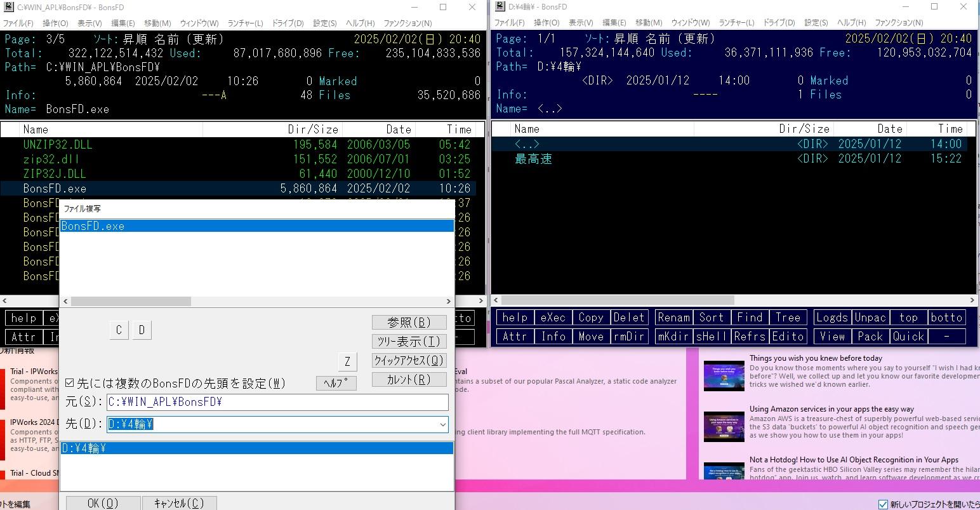Click the キャンセル(C) button
980x510 pixels.
179,503
